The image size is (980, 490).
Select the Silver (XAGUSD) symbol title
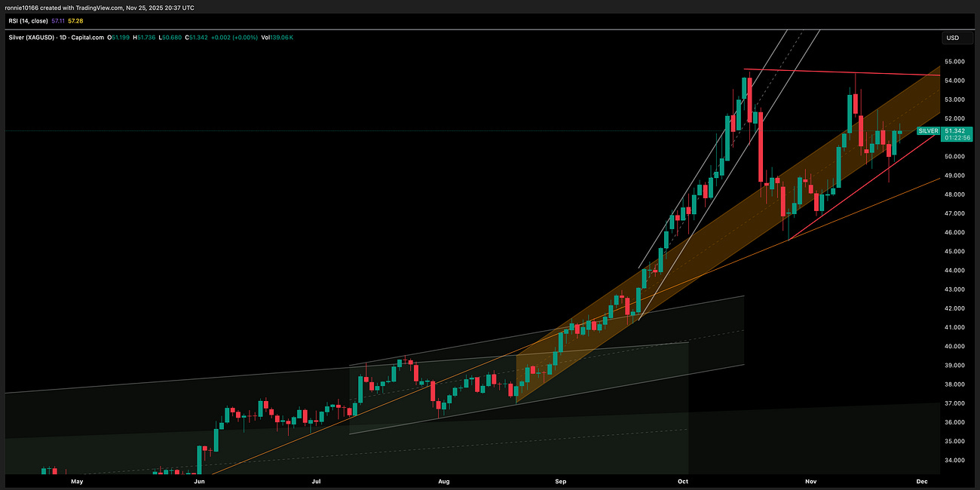coord(30,35)
